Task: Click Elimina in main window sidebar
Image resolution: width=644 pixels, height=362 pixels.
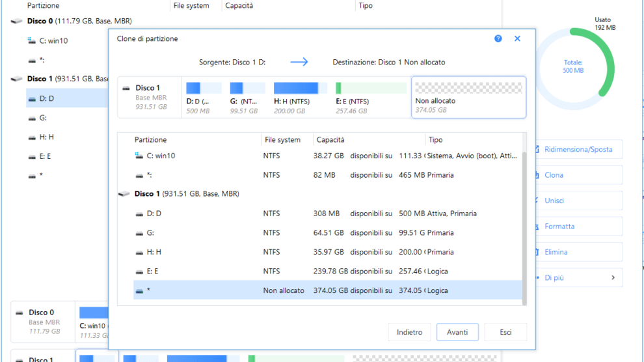Action: 578,252
